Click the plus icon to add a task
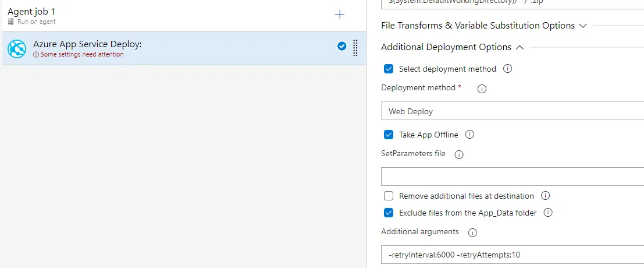The height and width of the screenshot is (268, 644). pyautogui.click(x=340, y=15)
